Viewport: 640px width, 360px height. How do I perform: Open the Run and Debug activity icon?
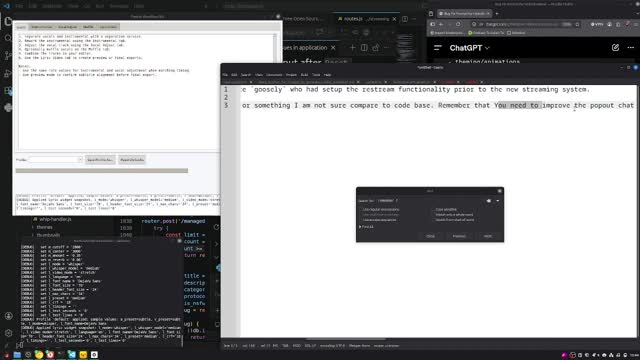(x=8, y=73)
